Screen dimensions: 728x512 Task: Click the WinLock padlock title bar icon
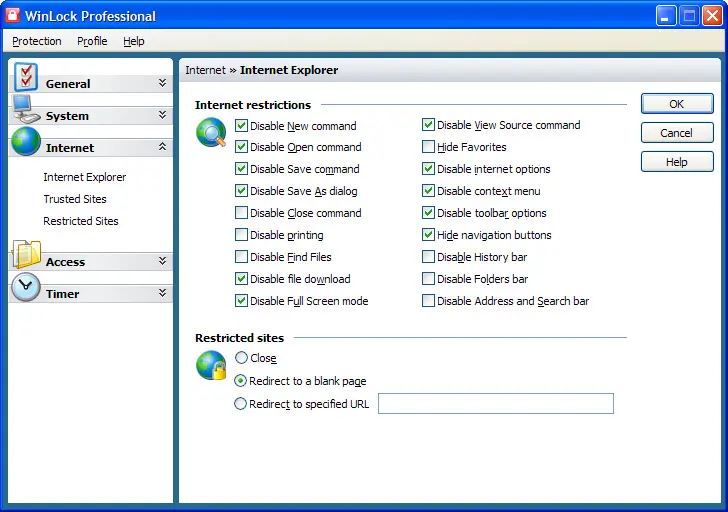(13, 15)
